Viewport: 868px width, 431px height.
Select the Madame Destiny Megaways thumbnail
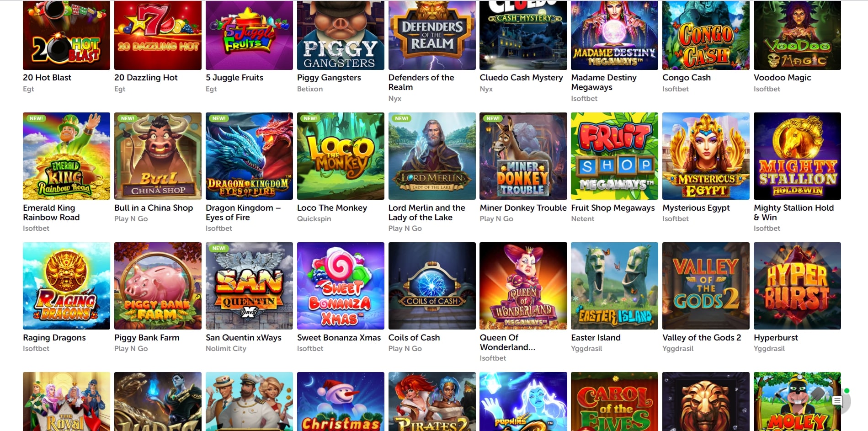click(x=614, y=35)
